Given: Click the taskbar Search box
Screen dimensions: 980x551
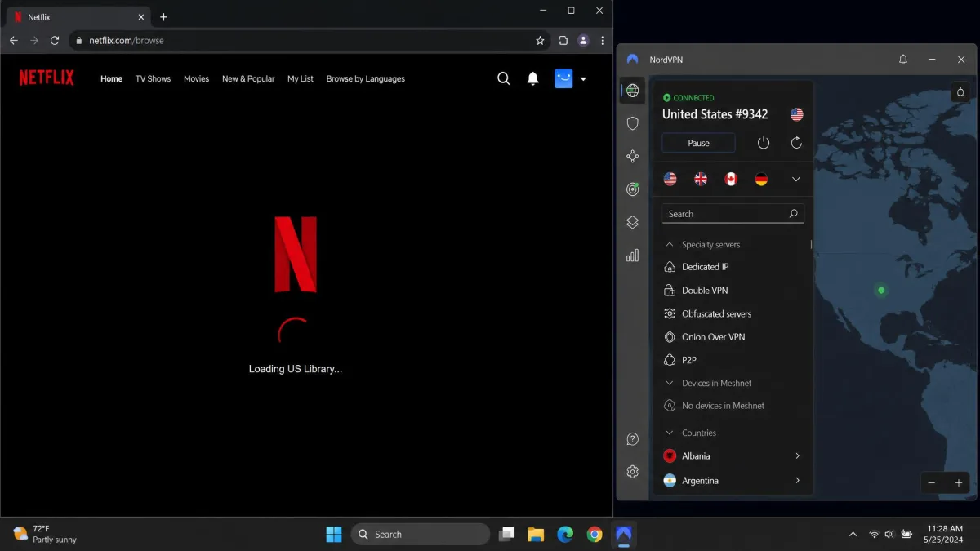Looking at the screenshot, I should click(x=421, y=535).
